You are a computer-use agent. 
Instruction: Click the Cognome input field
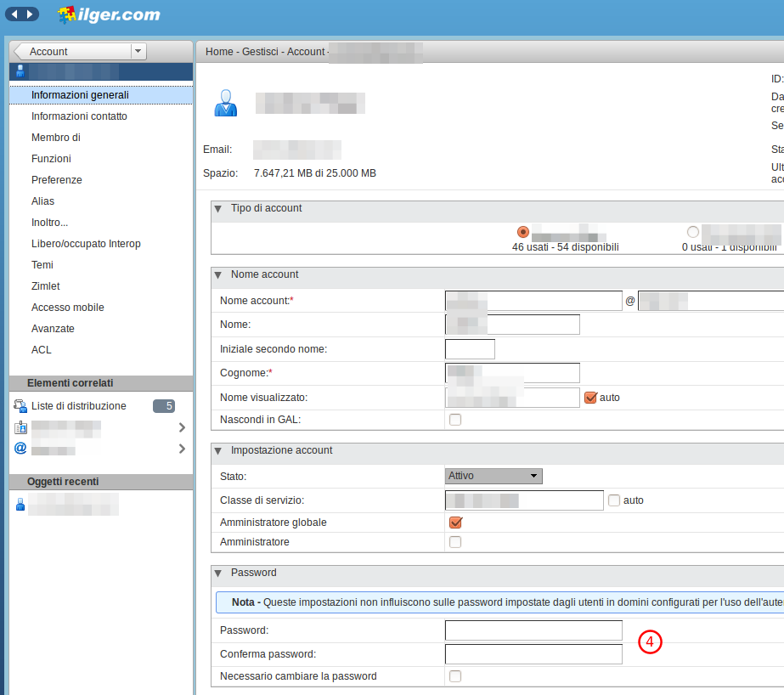click(512, 373)
